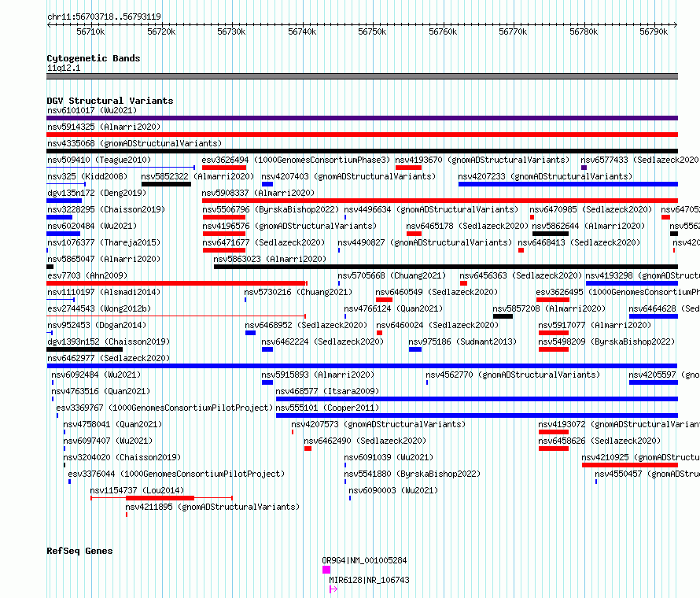The width and height of the screenshot is (700, 598).
Task: Click nsv6468952 (Sedlazeck2020) blue bar
Action: [250, 333]
